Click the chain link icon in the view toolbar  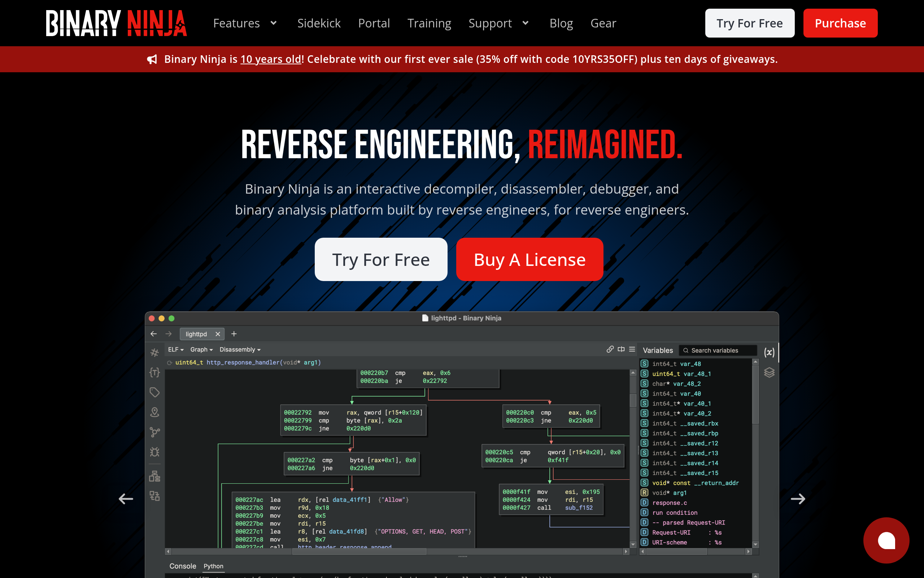pos(610,349)
